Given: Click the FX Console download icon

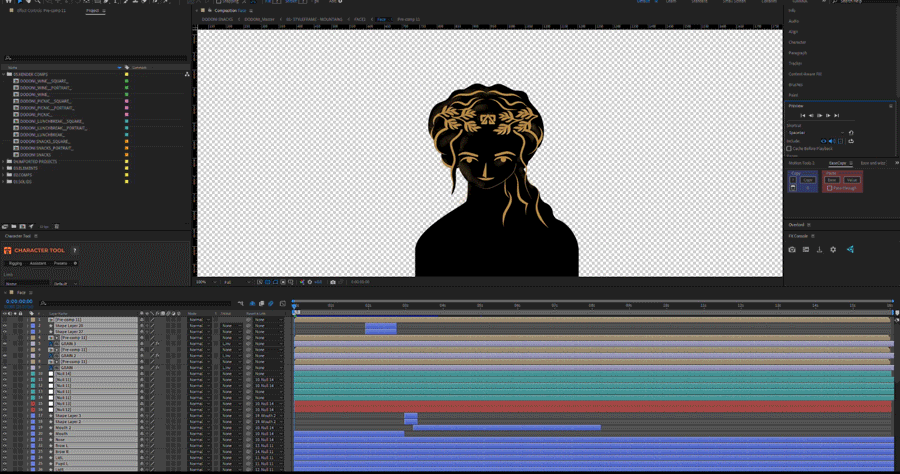Looking at the screenshot, I should tap(819, 250).
